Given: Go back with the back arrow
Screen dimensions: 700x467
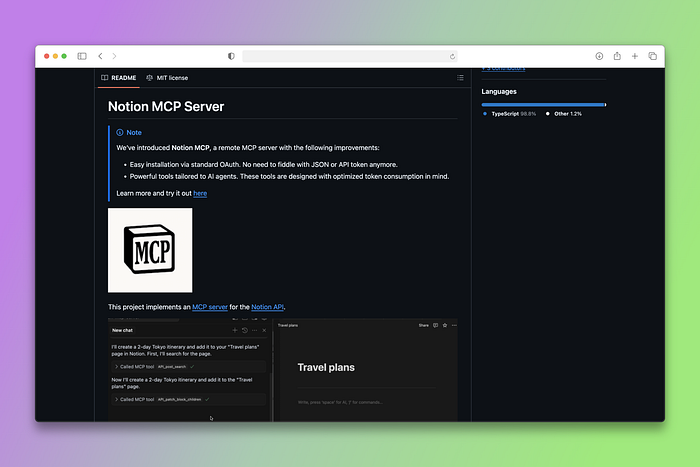Looking at the screenshot, I should 100,56.
